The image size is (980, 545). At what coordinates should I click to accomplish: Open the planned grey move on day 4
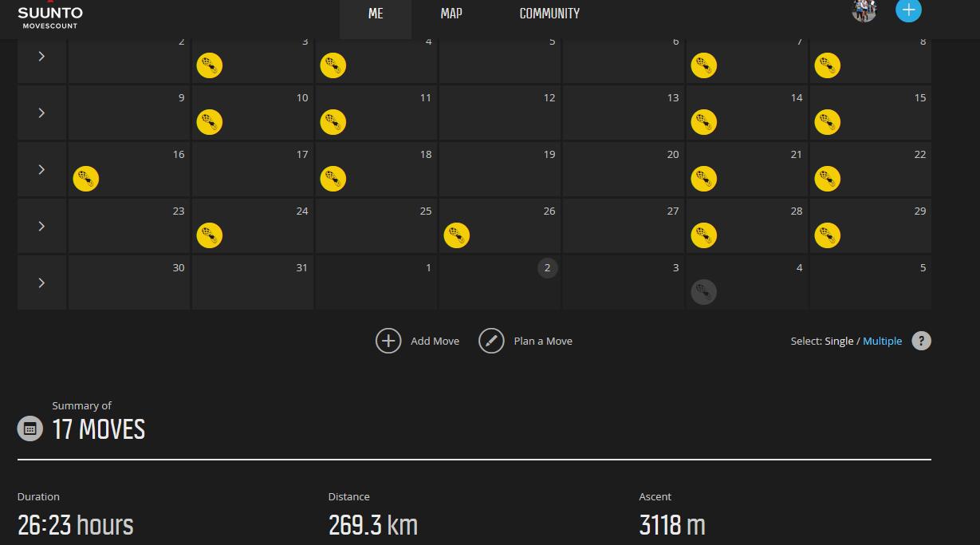703,292
